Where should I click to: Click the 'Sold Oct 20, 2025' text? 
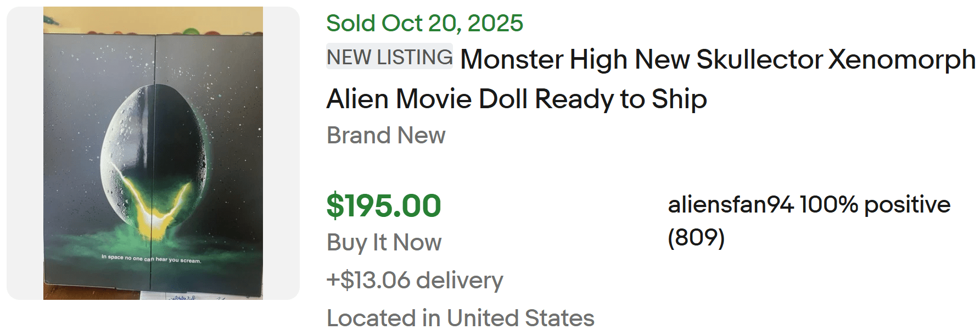tap(424, 23)
